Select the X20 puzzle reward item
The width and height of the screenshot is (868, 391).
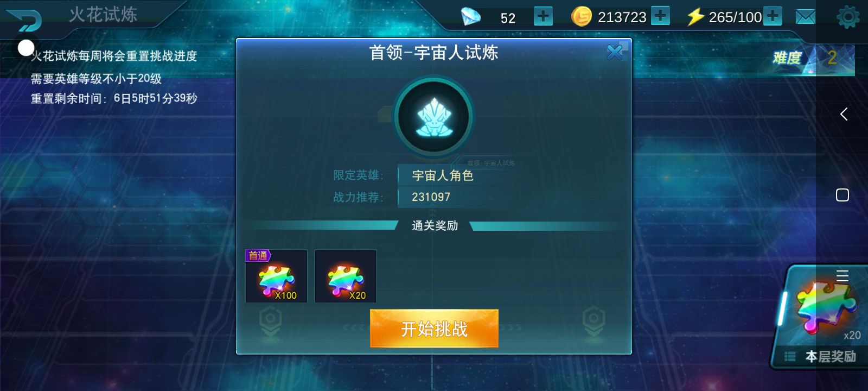click(346, 276)
